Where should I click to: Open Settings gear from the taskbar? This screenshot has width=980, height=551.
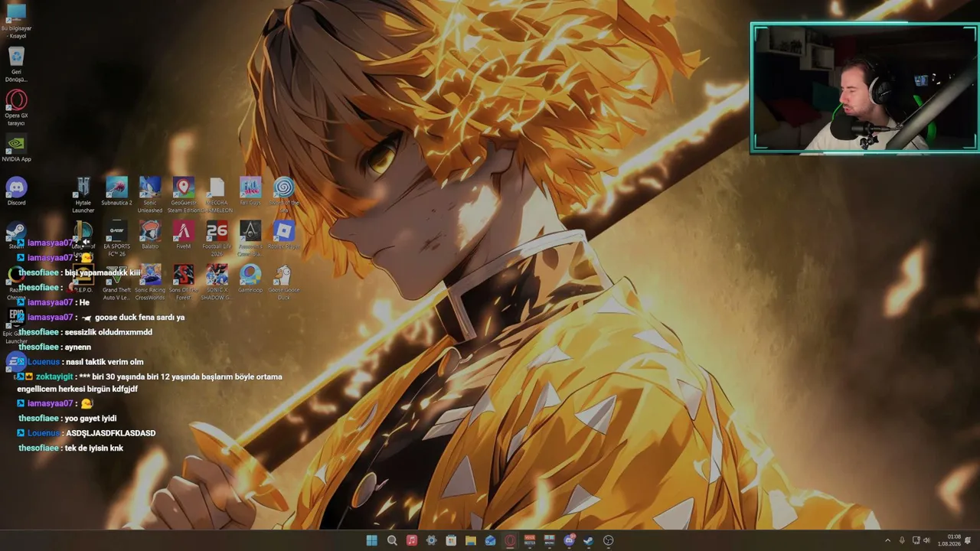(x=431, y=540)
